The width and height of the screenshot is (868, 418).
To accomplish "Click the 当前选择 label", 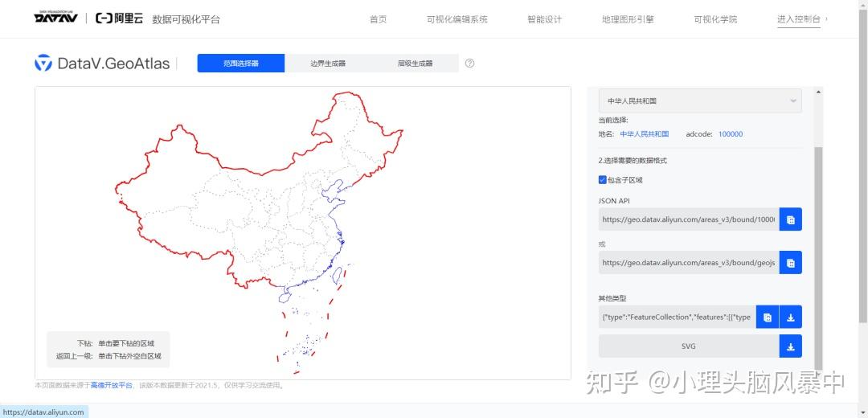I will (x=613, y=120).
